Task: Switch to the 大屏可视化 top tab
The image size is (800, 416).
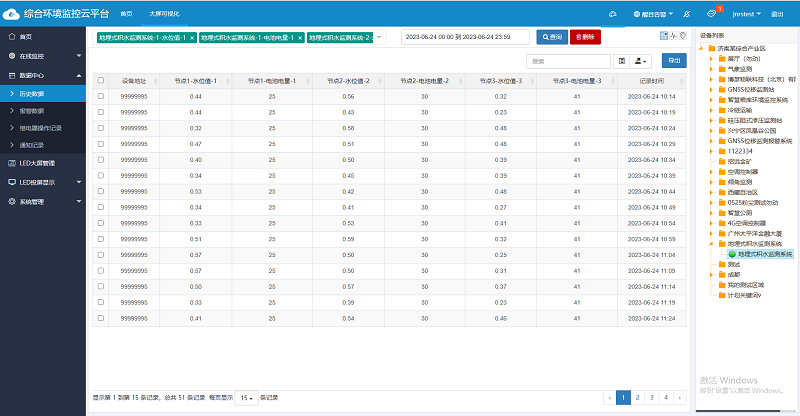Action: [163, 15]
